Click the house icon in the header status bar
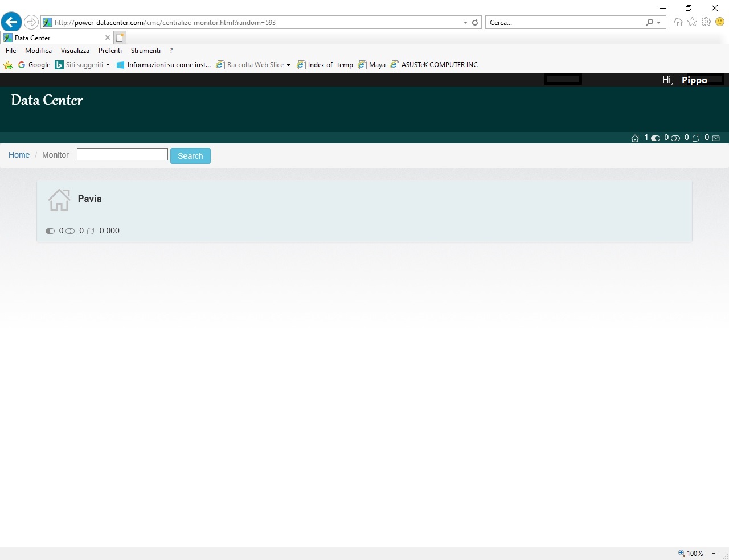The width and height of the screenshot is (729, 560). 635,138
